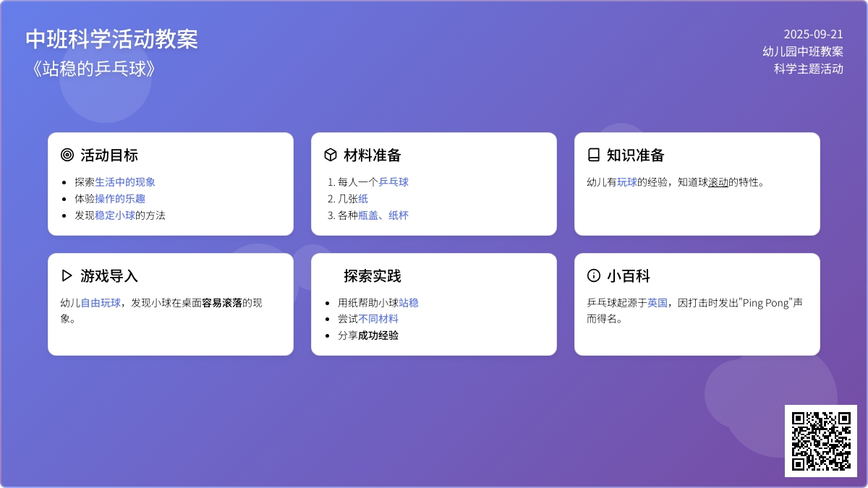Click the cube icon beside 材料准备
Image resolution: width=868 pixels, height=488 pixels.
coord(331,155)
